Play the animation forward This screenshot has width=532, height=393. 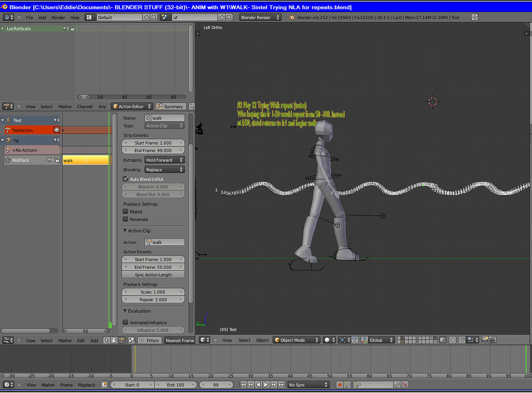[266, 385]
